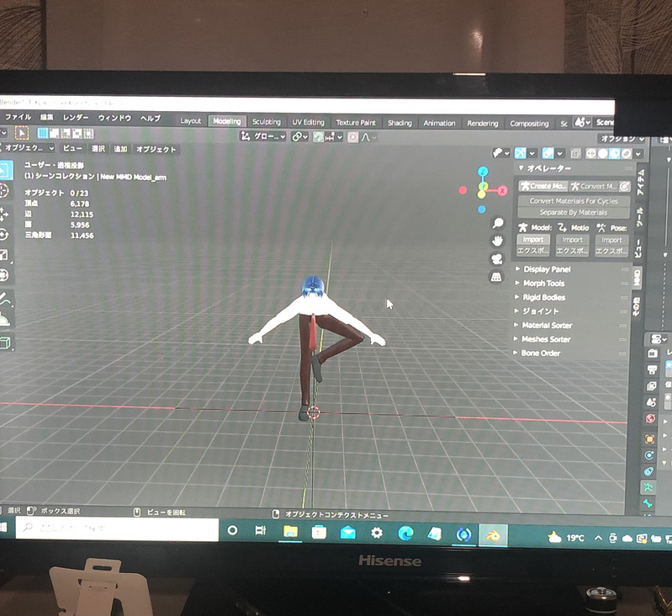Toggle show gizmo button in viewport header
Viewport: 672px width, 616px height.
pos(520,153)
